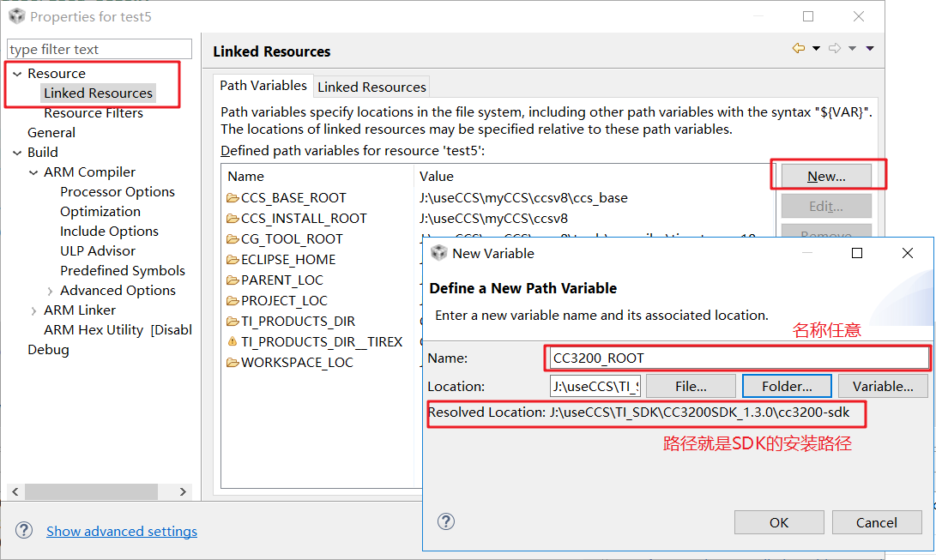The image size is (936, 560).
Task: Open Show advanced settings link
Action: click(122, 531)
